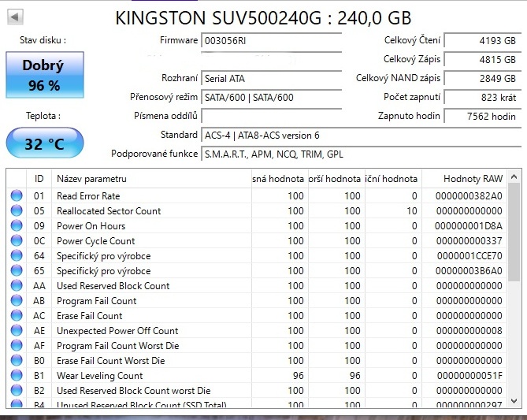
Task: Click Zapnuto hodin value 7562 hodin
Action: point(483,116)
